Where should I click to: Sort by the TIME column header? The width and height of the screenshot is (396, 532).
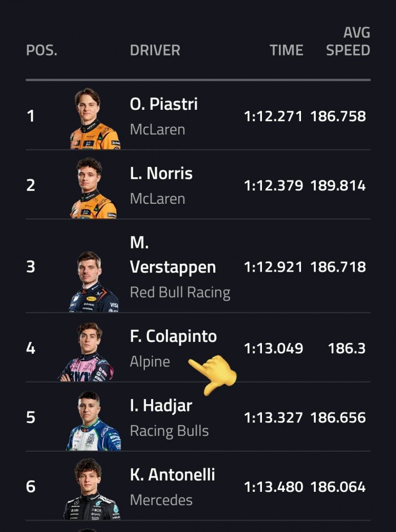[286, 50]
